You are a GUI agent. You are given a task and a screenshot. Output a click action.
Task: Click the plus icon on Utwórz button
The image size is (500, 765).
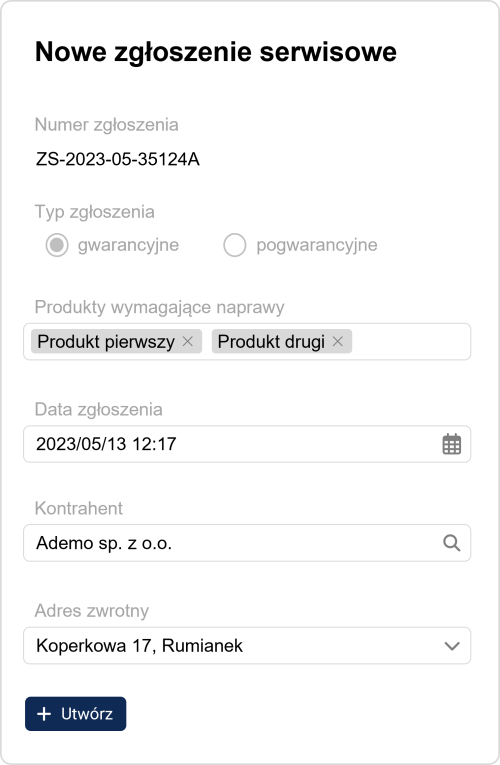tap(44, 714)
